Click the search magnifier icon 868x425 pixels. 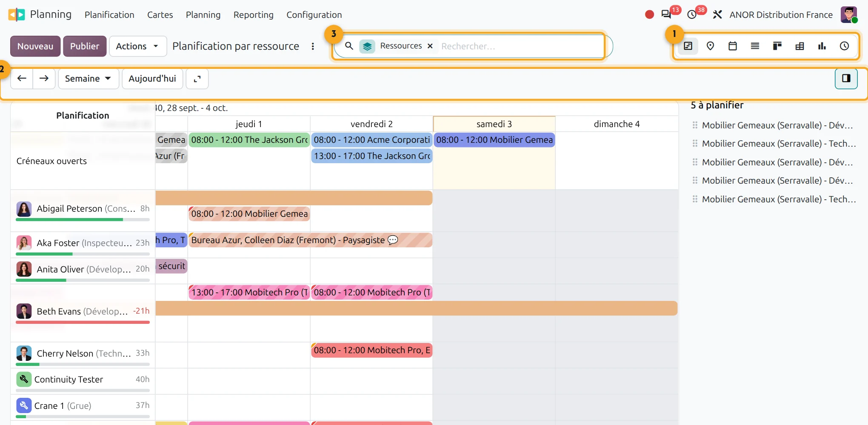click(x=349, y=46)
